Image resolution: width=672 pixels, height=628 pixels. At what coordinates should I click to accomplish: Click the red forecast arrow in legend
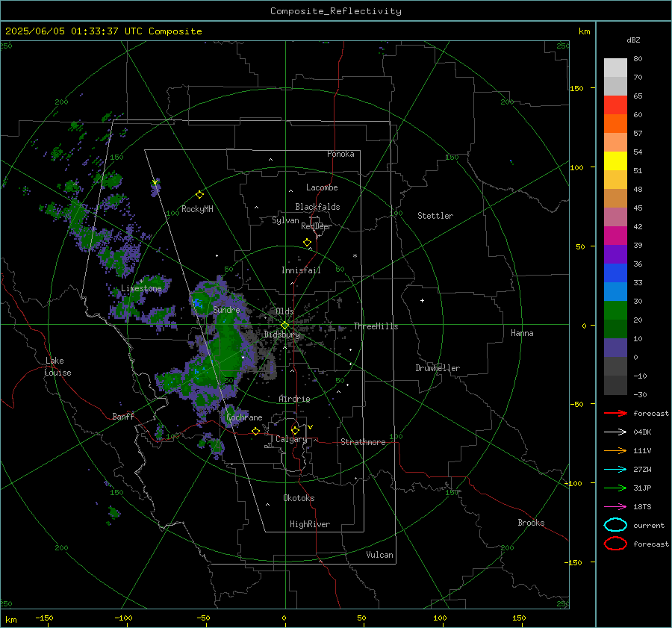[x=615, y=413]
